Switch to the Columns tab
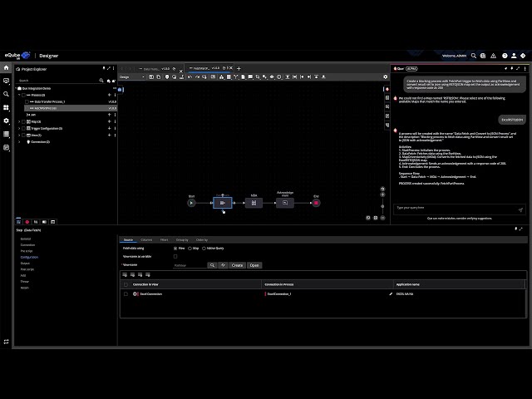Viewport: 532px width, 399px height. tap(146, 240)
